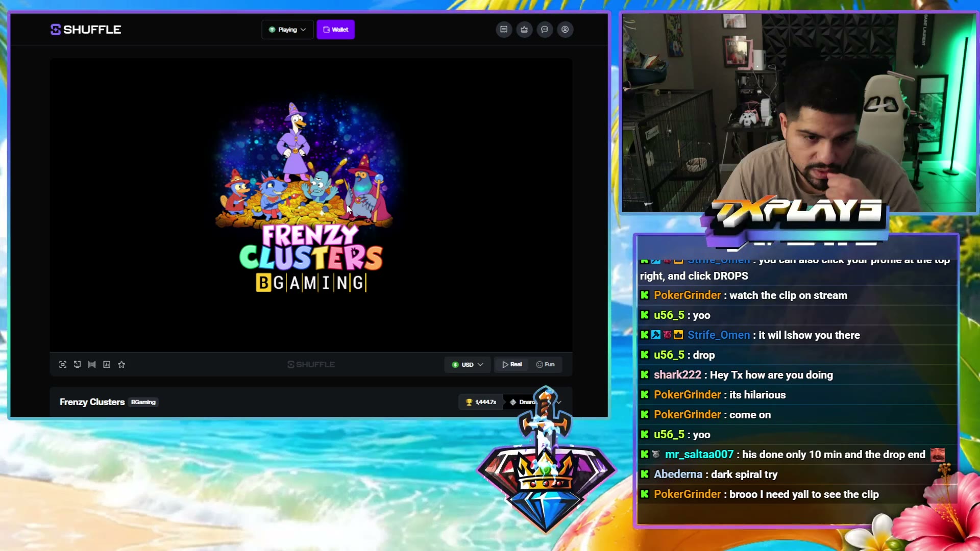Expand the USD currency dropdown

(x=467, y=364)
